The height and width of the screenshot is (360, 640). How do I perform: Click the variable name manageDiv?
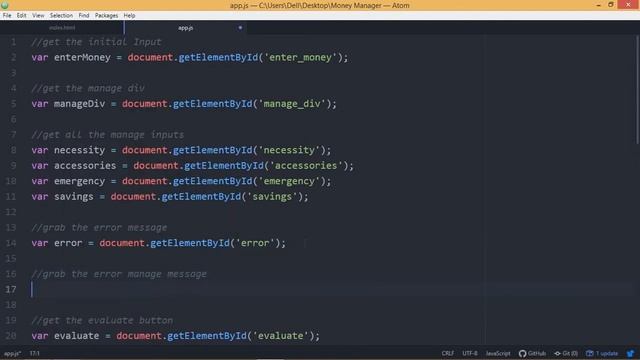79,104
